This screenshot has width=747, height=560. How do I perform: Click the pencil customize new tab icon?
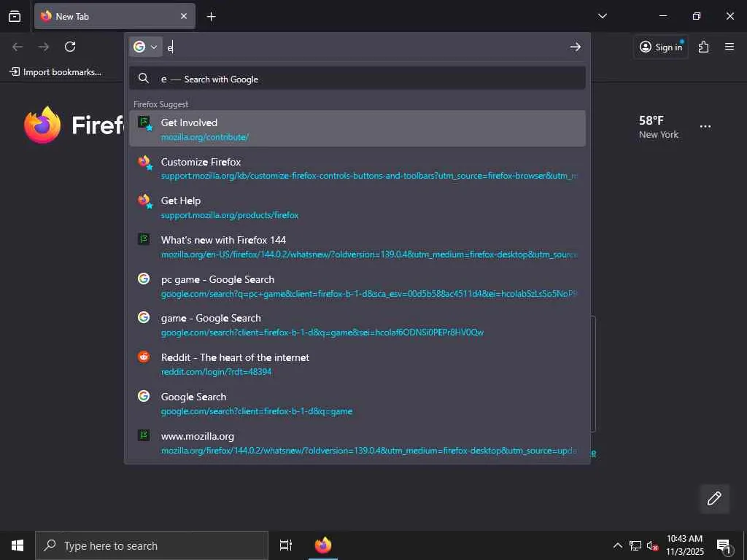714,499
